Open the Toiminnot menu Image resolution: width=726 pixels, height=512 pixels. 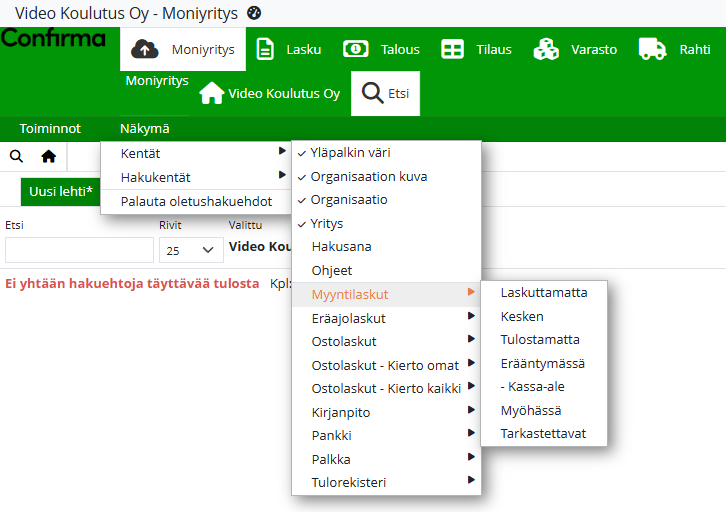pos(50,128)
